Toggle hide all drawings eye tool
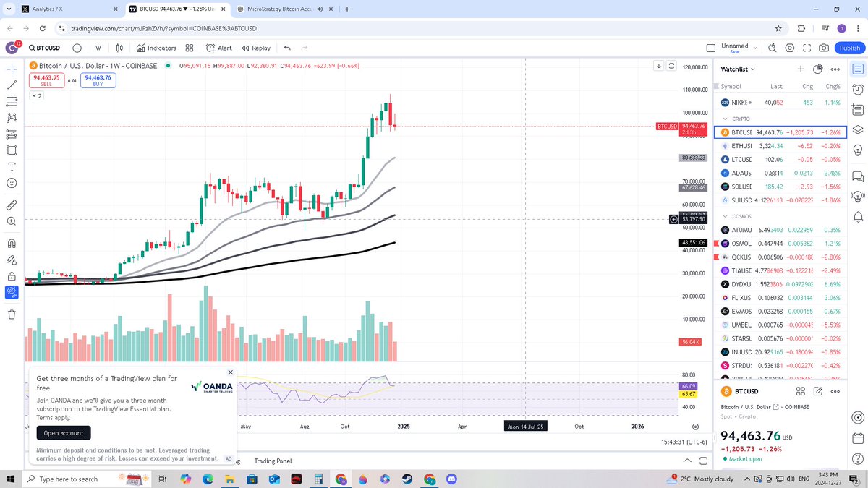The height and width of the screenshot is (488, 868). 12,293
